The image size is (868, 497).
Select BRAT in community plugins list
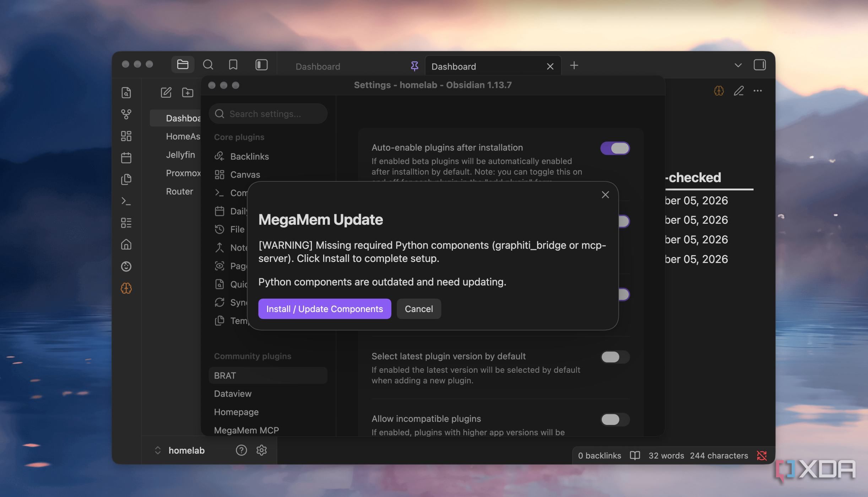coord(268,376)
